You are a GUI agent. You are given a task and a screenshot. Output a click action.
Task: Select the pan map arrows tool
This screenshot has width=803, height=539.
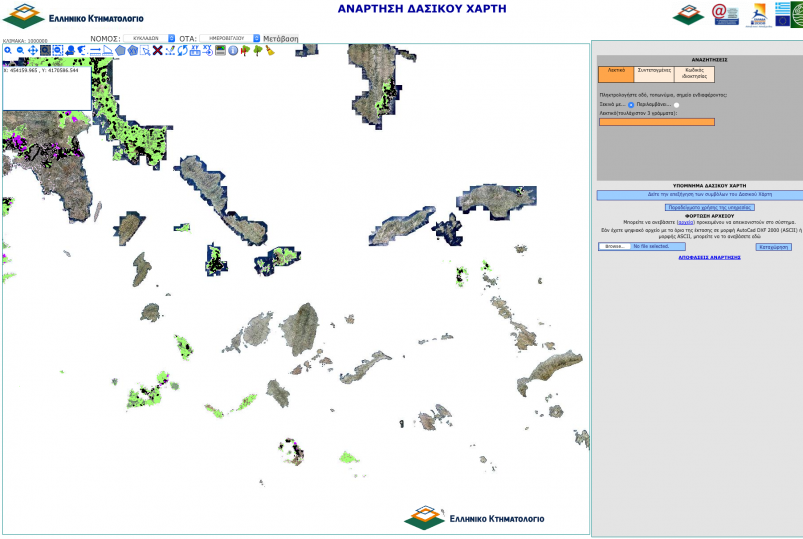(33, 50)
